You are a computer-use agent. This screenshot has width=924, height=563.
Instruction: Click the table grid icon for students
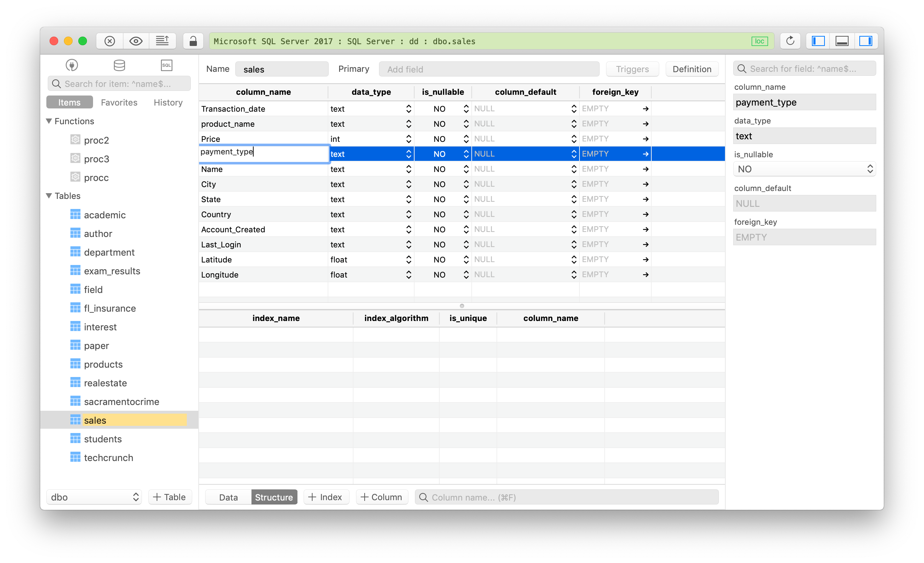(x=75, y=438)
